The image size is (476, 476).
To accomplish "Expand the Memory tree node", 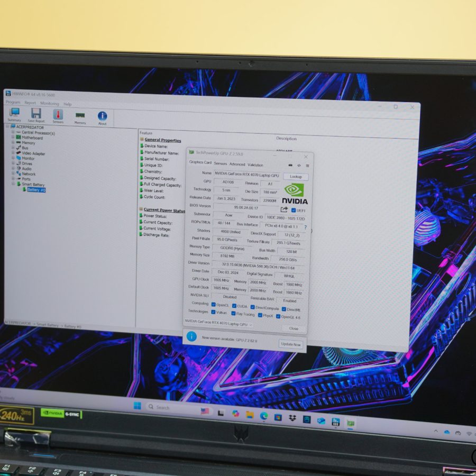I will click(13, 142).
